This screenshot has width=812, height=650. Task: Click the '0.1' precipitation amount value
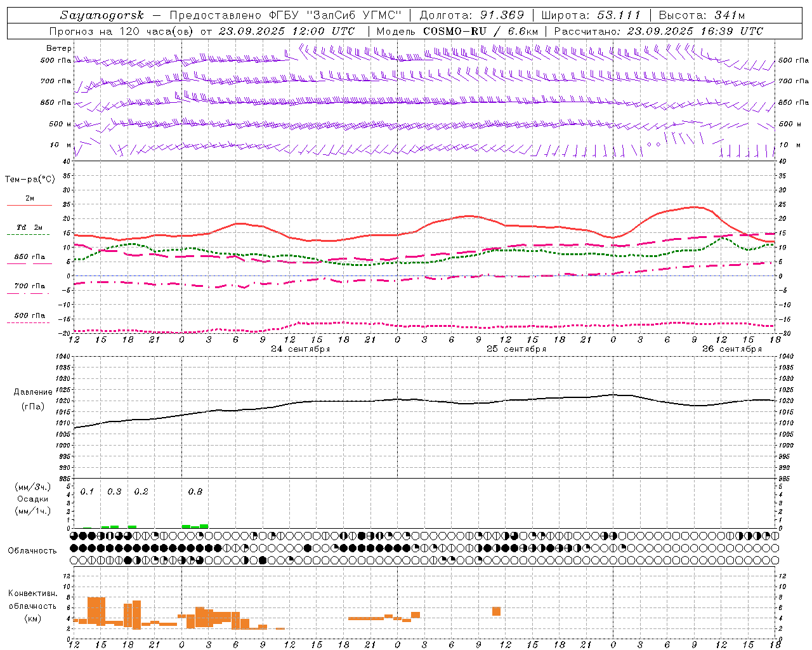tap(87, 491)
